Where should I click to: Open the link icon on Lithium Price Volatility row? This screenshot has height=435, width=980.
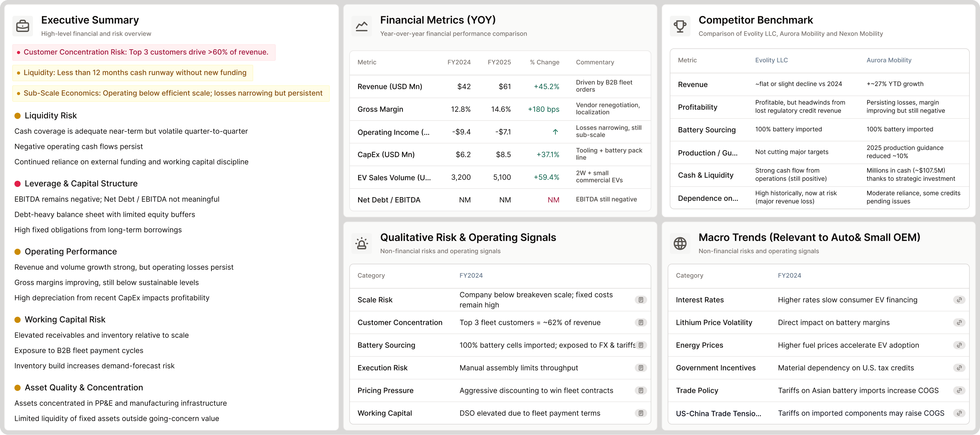point(959,323)
